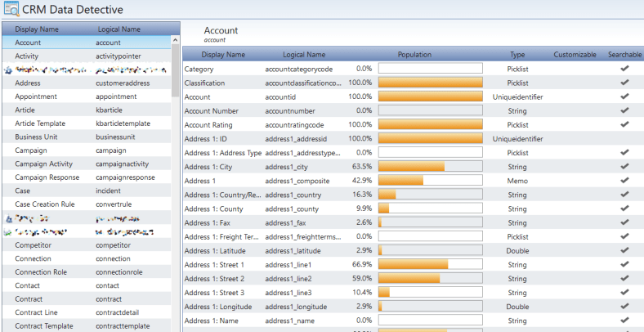The image size is (644, 332).
Task: Click the Searchable checkmark for Account Rating
Action: coord(624,124)
